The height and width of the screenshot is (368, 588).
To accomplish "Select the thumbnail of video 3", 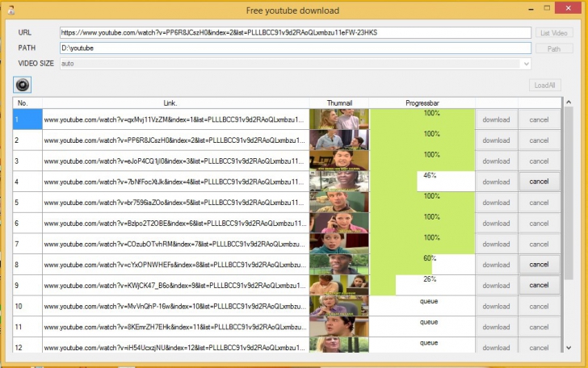I will 339,161.
